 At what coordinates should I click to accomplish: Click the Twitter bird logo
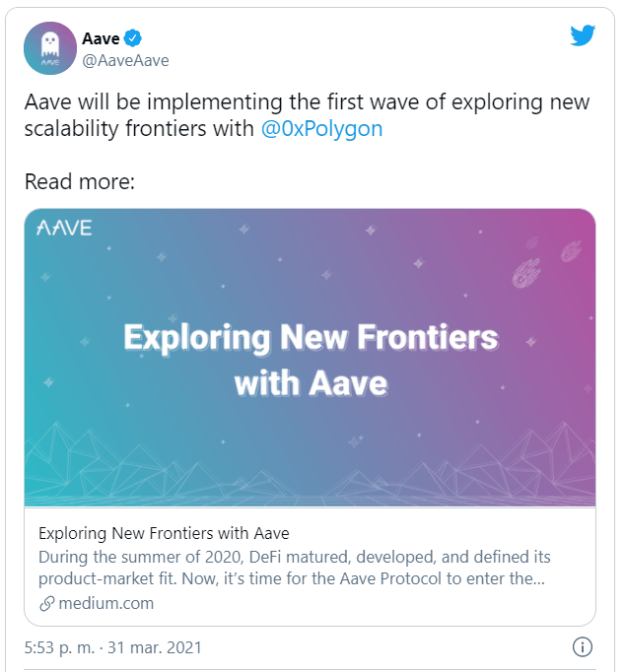click(583, 36)
